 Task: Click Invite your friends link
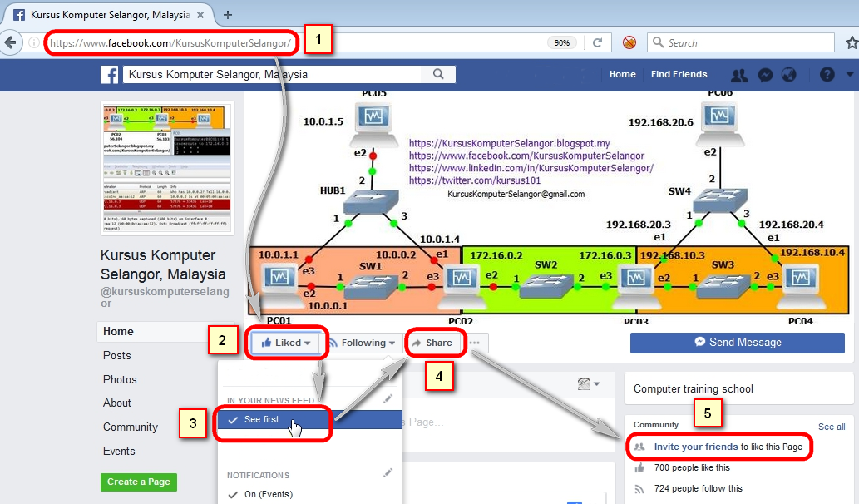[x=696, y=447]
